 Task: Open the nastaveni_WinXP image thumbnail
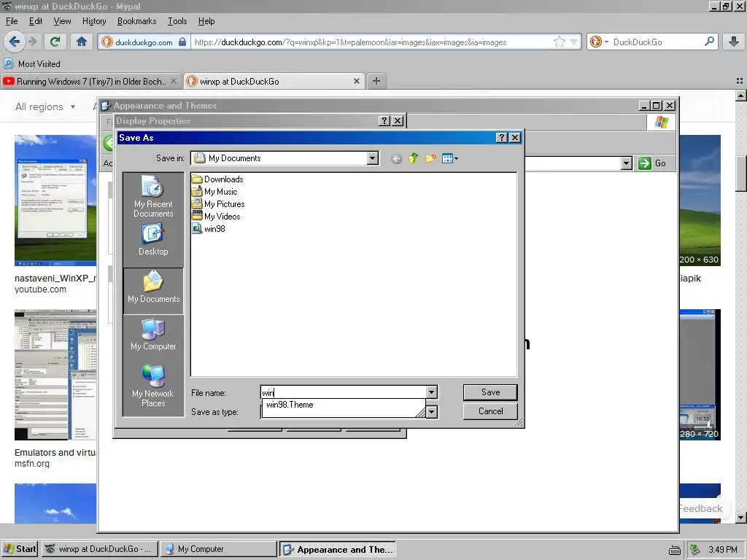[x=55, y=201]
